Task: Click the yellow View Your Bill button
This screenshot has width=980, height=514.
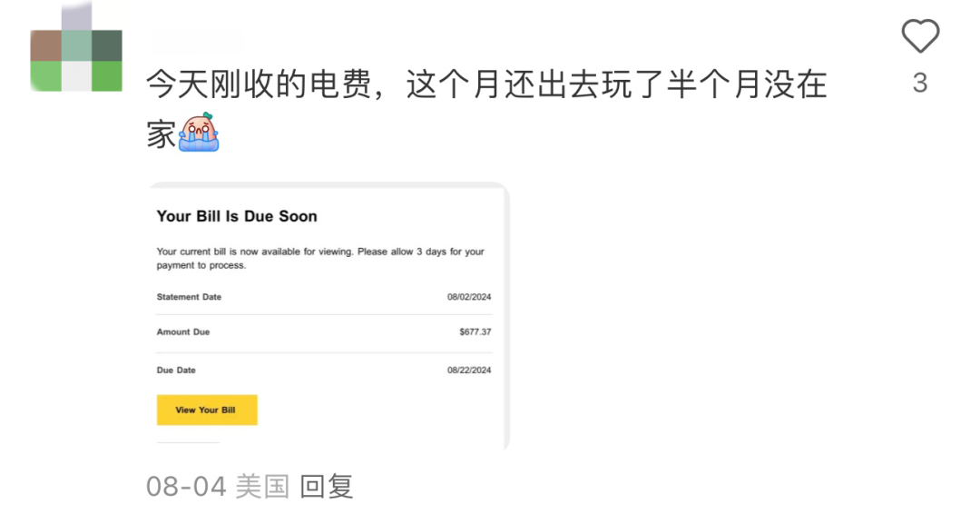Action: point(207,410)
